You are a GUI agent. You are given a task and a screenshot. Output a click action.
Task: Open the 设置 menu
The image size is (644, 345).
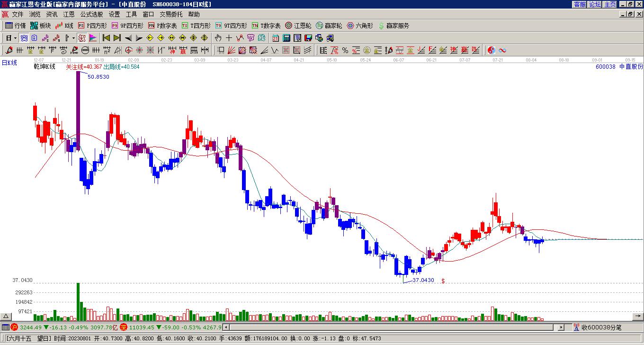tap(115, 14)
